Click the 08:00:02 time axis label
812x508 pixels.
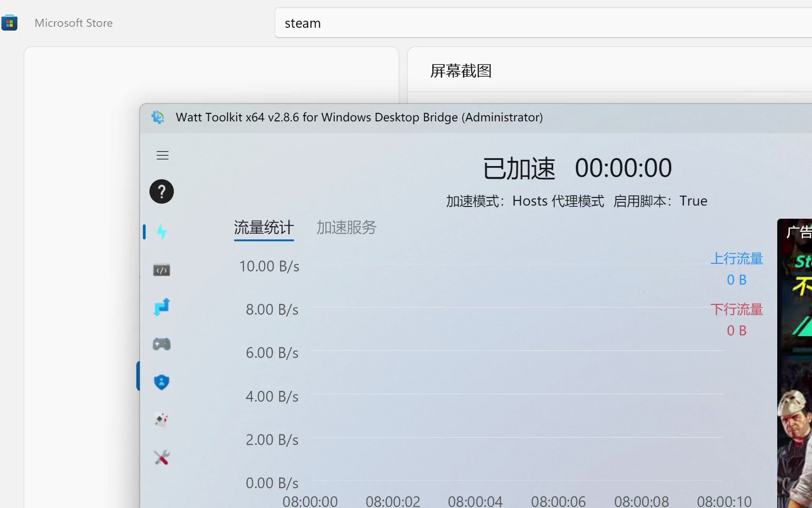click(393, 501)
